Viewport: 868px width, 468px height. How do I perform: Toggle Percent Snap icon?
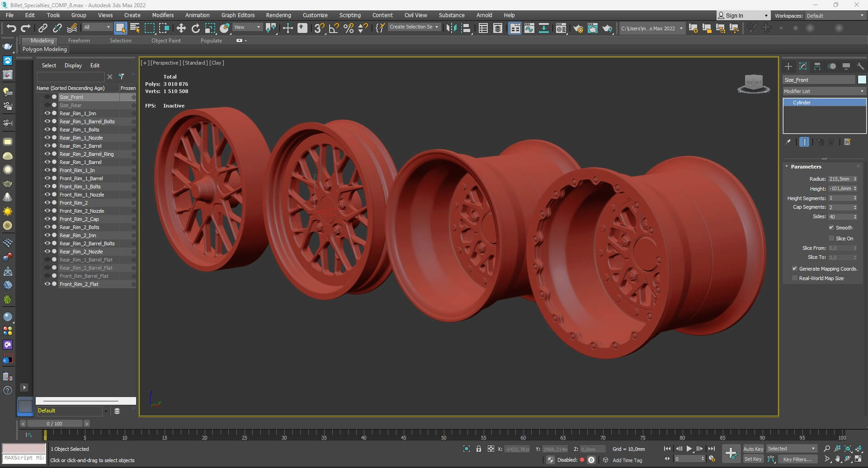349,28
